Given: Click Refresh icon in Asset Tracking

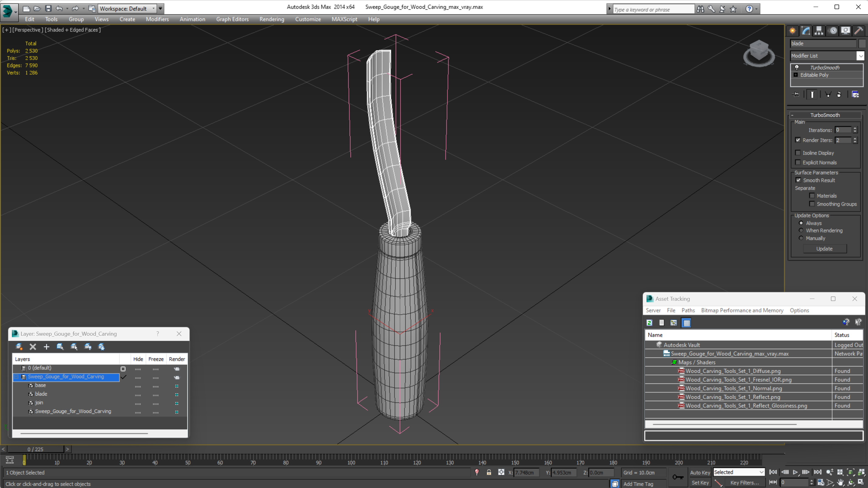Looking at the screenshot, I should click(649, 323).
